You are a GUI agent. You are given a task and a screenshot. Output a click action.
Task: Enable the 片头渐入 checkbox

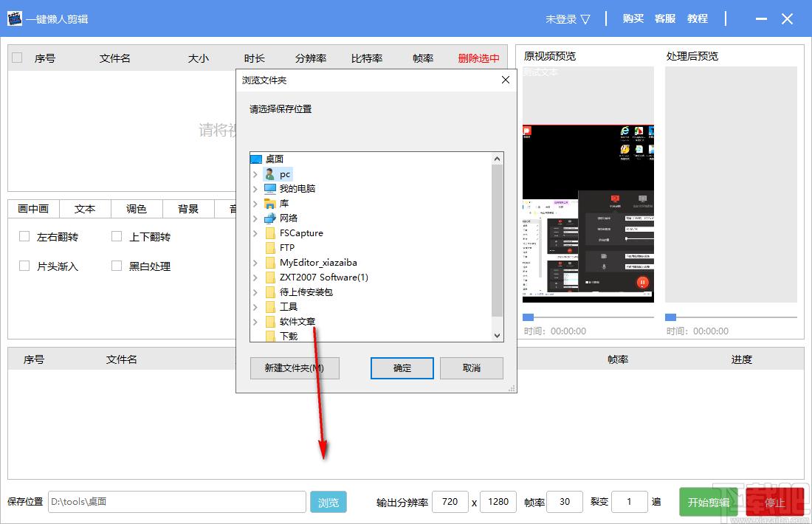24,266
